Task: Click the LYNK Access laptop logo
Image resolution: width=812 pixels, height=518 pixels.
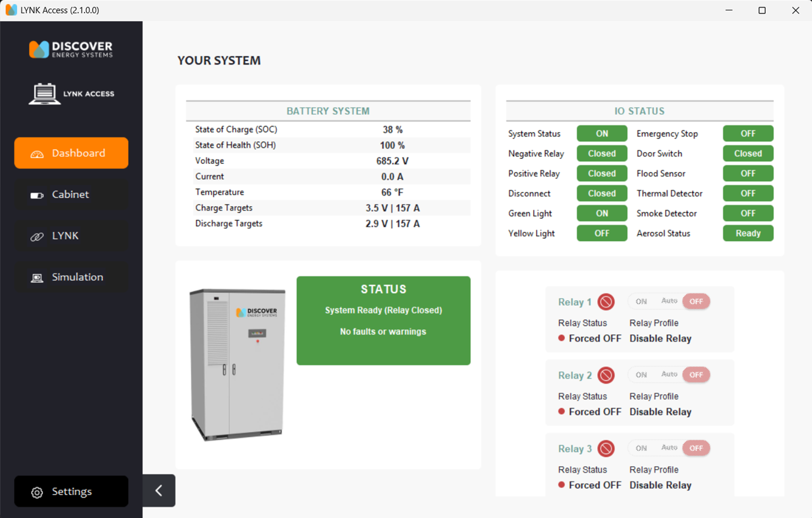Action: pos(44,93)
